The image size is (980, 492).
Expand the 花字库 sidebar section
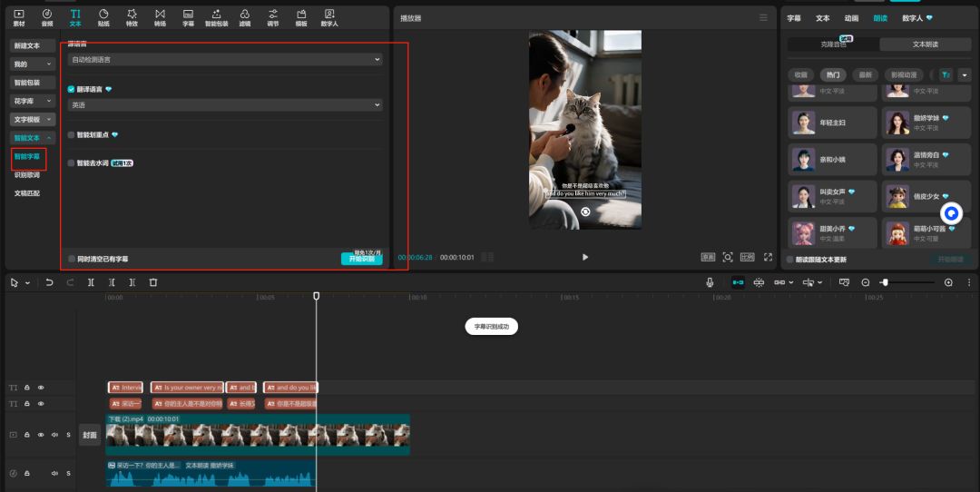coord(34,101)
